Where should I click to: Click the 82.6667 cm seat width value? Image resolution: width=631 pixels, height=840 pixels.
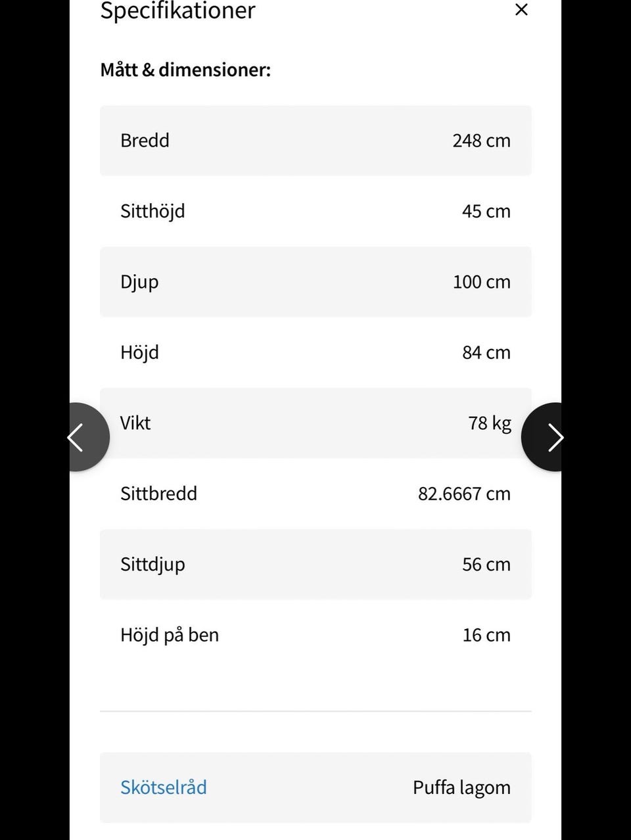(464, 494)
